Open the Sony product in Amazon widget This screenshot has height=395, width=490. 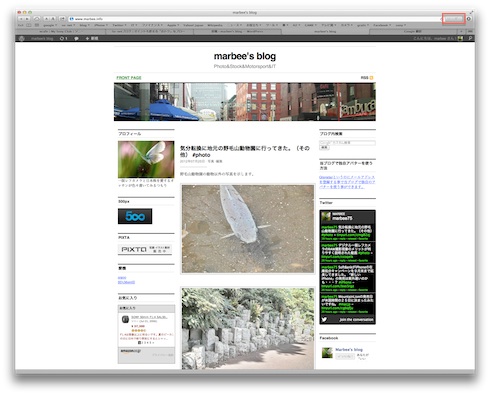[149, 317]
